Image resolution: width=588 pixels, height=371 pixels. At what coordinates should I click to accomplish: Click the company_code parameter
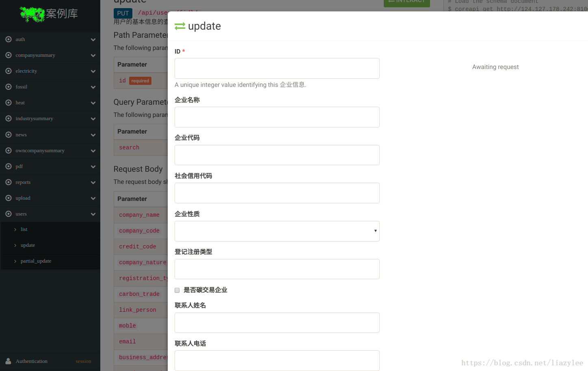[x=139, y=231]
